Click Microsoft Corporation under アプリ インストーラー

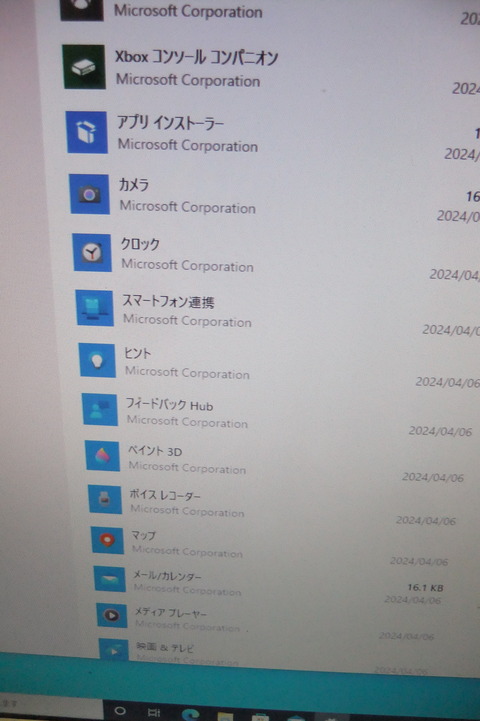pos(188,145)
